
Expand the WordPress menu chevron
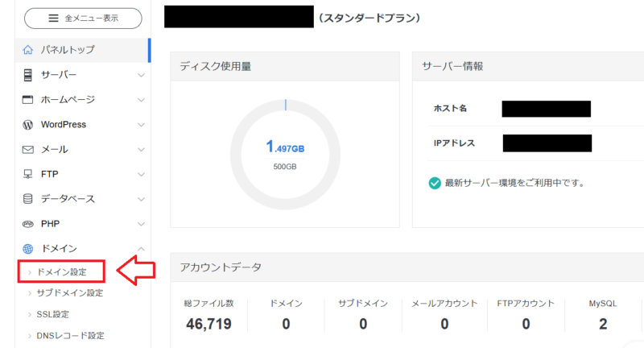coord(141,125)
